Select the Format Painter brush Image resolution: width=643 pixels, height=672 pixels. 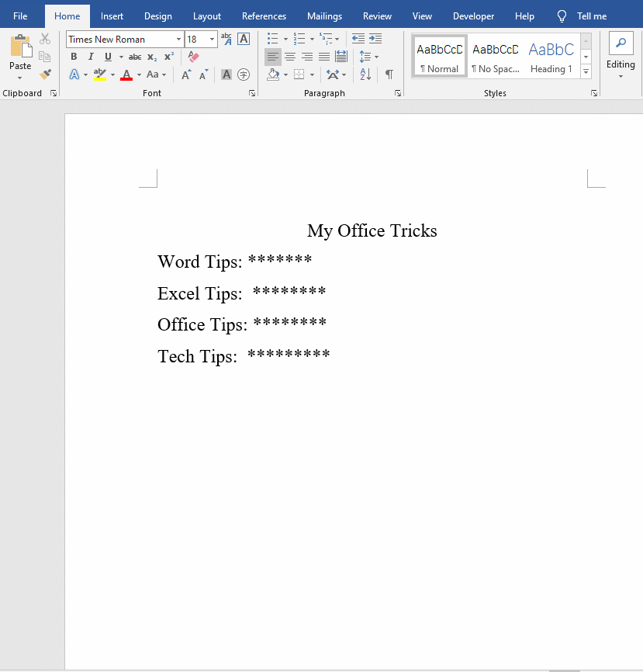coord(44,74)
